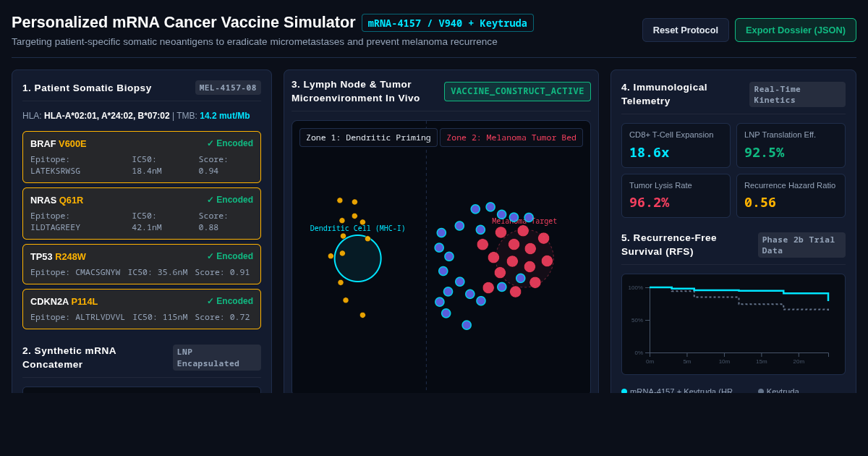Click the 2. Synthetic mRNA Concatemer heading

[69, 358]
